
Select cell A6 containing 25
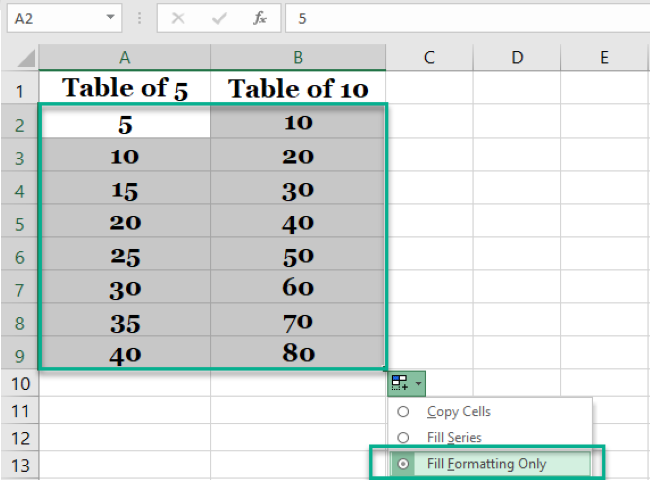[x=124, y=256]
